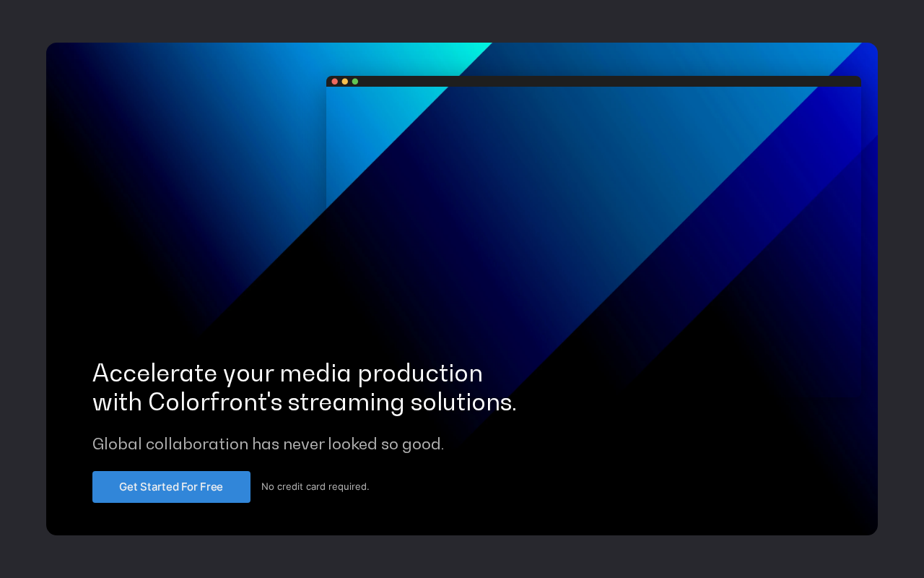Click the word "Global" in the subheading
This screenshot has height=578, width=924.
117,444
